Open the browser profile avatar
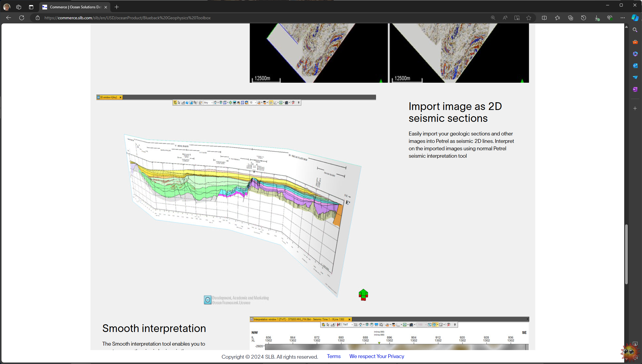642x364 pixels. 7,7
